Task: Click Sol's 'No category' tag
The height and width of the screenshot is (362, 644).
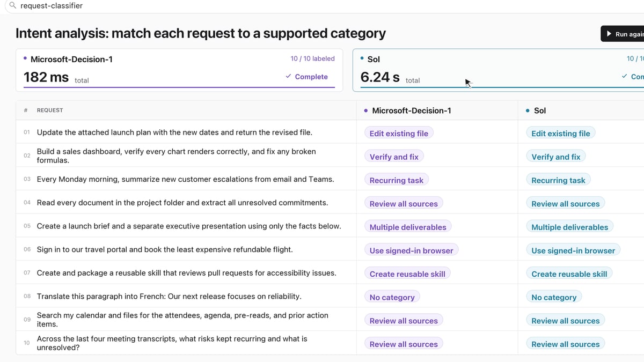Action: click(x=554, y=297)
